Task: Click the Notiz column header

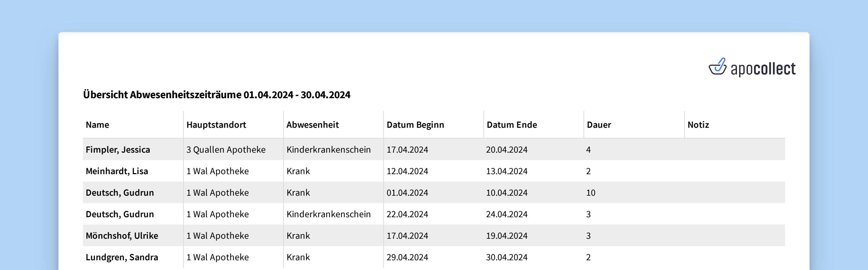Action: click(x=698, y=125)
